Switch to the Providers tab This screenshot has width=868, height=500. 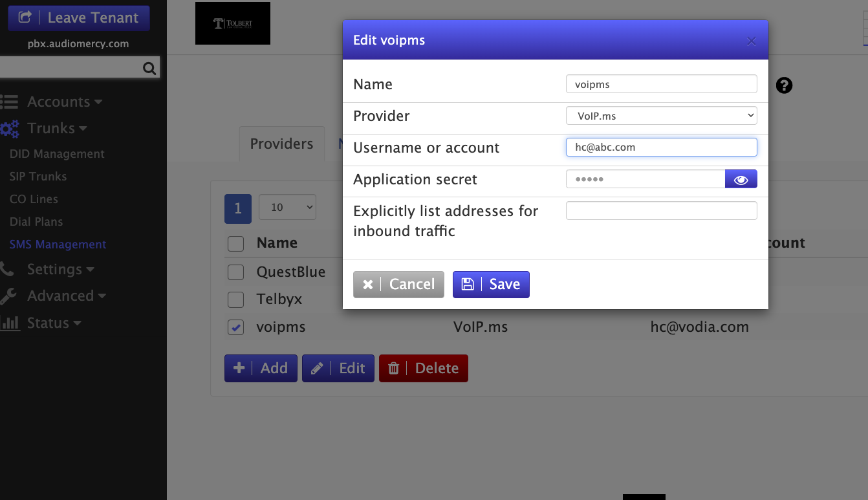[x=281, y=144]
